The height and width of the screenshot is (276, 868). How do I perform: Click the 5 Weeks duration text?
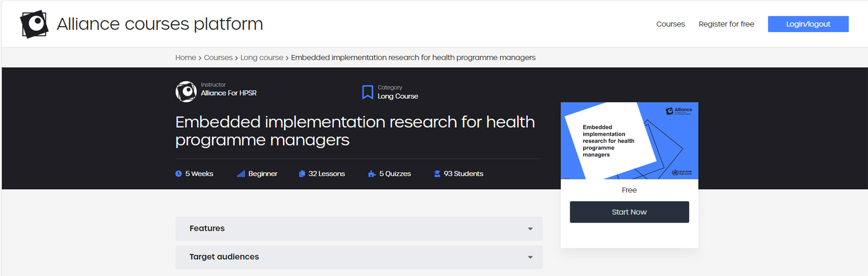[x=199, y=174]
